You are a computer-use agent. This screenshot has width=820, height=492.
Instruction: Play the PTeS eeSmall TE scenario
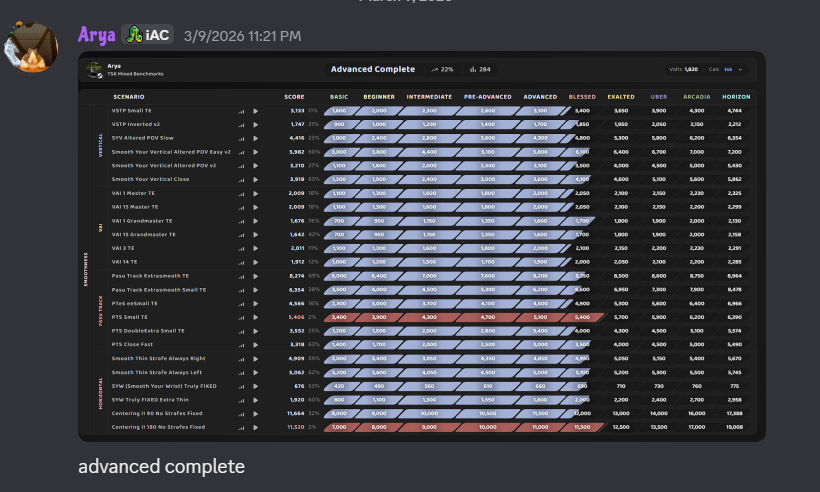point(256,304)
